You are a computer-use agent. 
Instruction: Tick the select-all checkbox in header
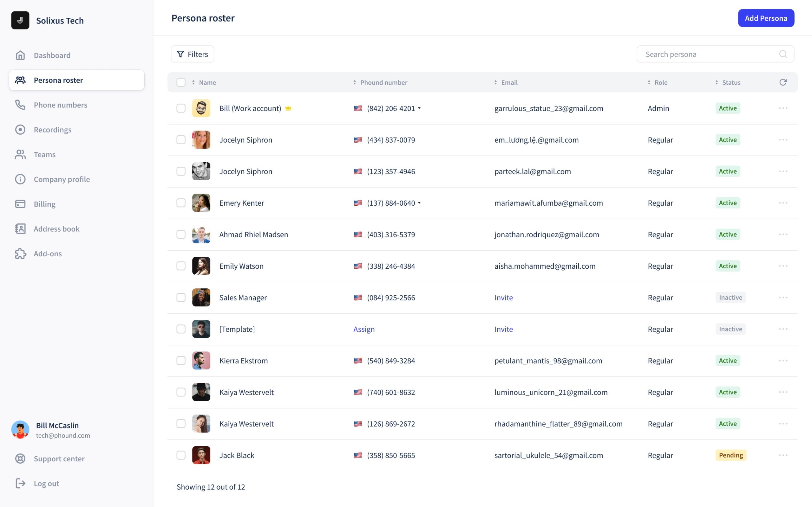[x=181, y=82]
